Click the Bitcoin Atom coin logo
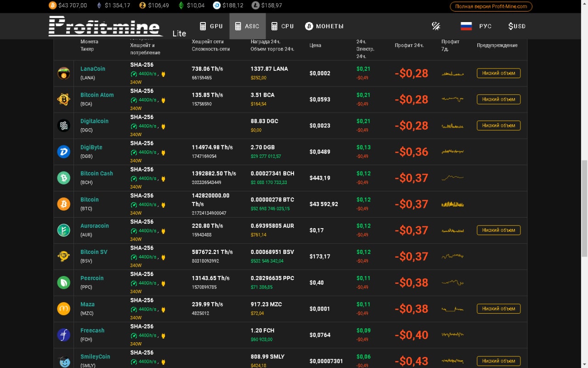Screen dimensions: 588x368 (x=64, y=99)
